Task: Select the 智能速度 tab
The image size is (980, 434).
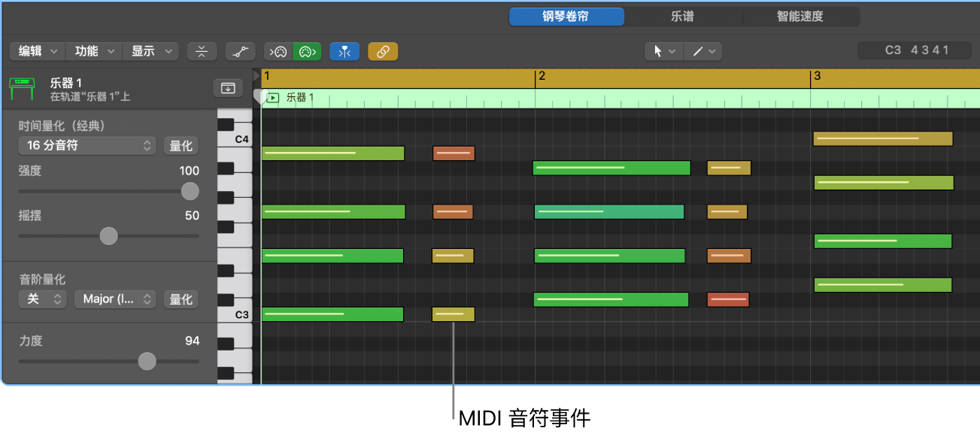Action: point(800,17)
